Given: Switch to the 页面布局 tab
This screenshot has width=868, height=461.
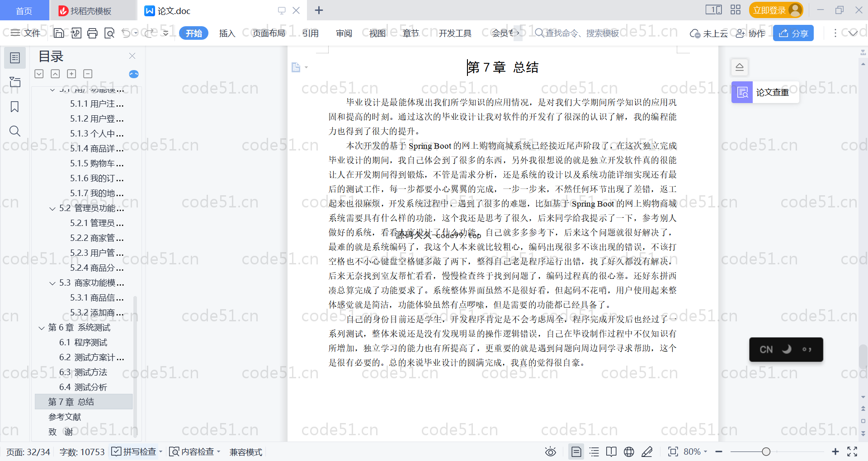Looking at the screenshot, I should (269, 33).
